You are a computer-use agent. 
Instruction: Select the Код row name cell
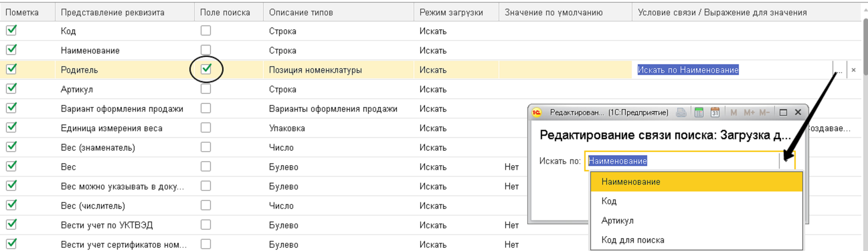point(125,31)
